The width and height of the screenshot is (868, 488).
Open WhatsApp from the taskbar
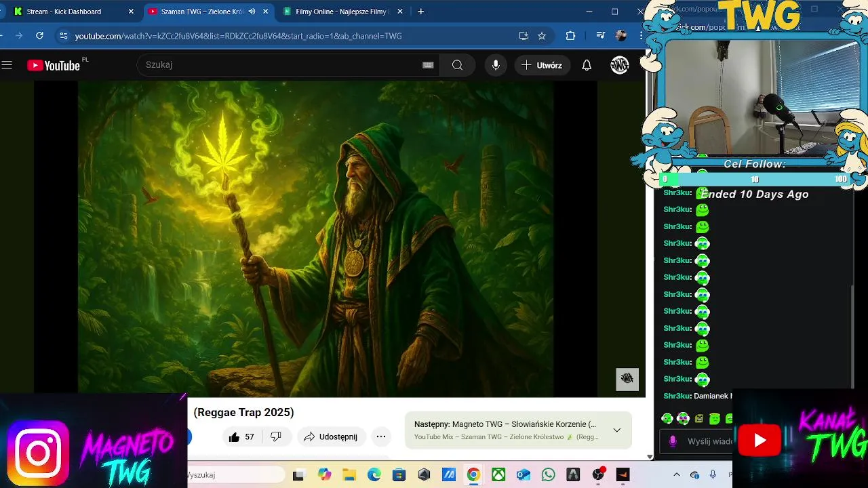click(548, 475)
